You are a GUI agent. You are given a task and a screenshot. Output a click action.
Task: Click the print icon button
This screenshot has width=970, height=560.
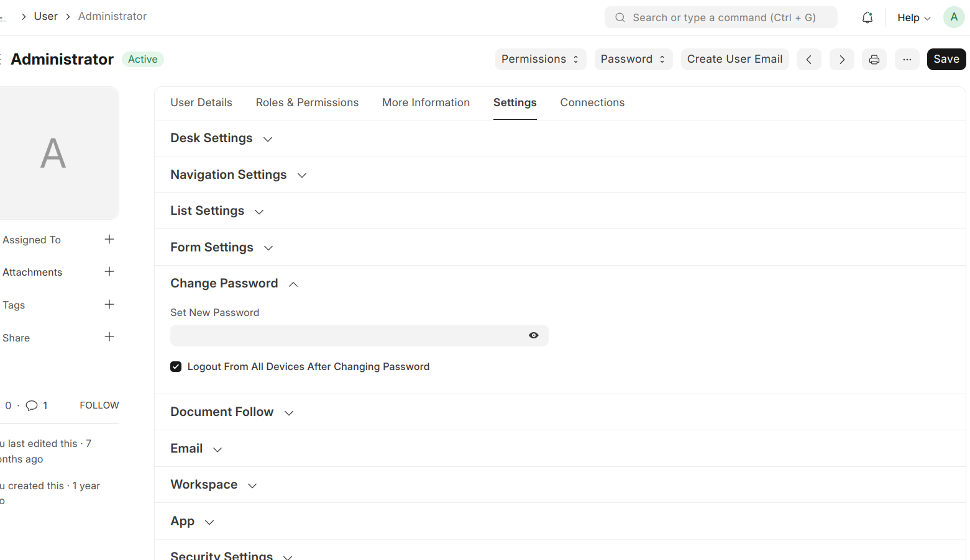pyautogui.click(x=874, y=60)
